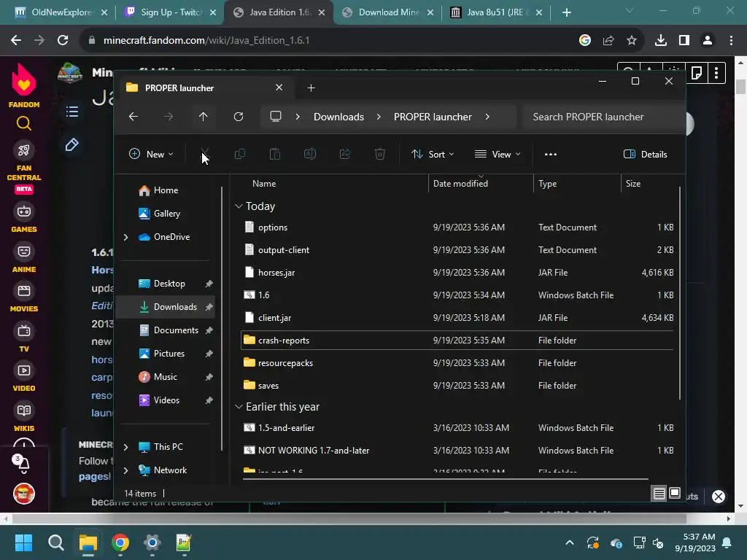Click the Copy icon in Explorer toolbar
This screenshot has height=560, width=747.
coord(239,154)
